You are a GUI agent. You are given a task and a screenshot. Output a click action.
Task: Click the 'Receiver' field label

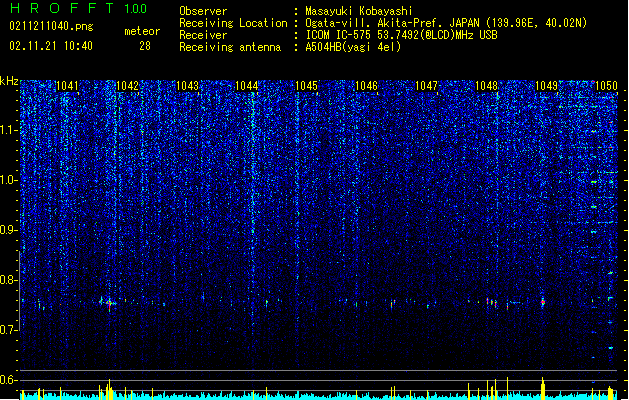coord(203,35)
